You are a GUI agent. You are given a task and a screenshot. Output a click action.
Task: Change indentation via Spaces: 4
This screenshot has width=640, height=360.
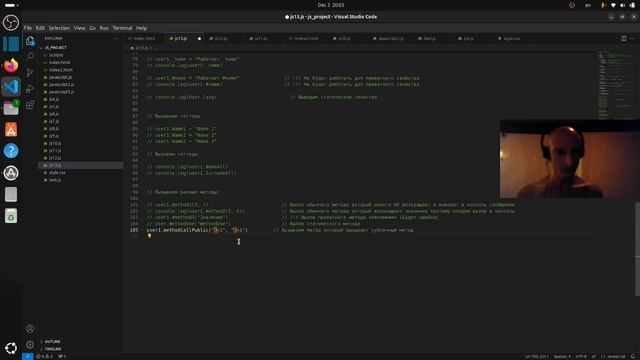click(562, 356)
